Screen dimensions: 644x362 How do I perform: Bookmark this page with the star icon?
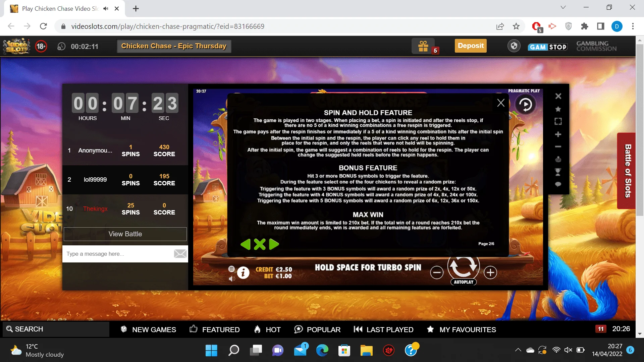pyautogui.click(x=516, y=26)
